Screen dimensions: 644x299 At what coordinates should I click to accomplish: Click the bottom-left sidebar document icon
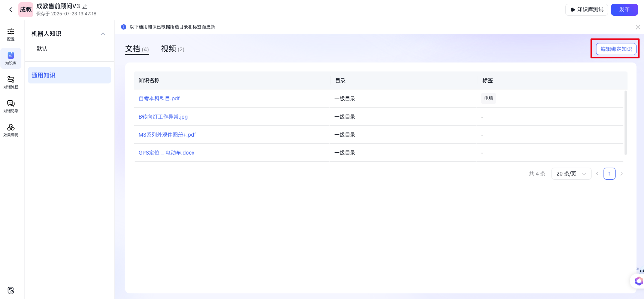coord(11,290)
